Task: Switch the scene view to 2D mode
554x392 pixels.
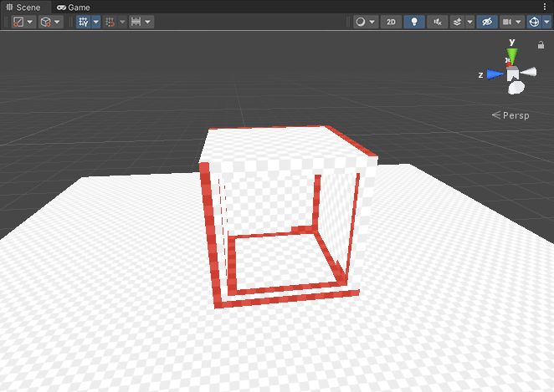Action: tap(391, 22)
